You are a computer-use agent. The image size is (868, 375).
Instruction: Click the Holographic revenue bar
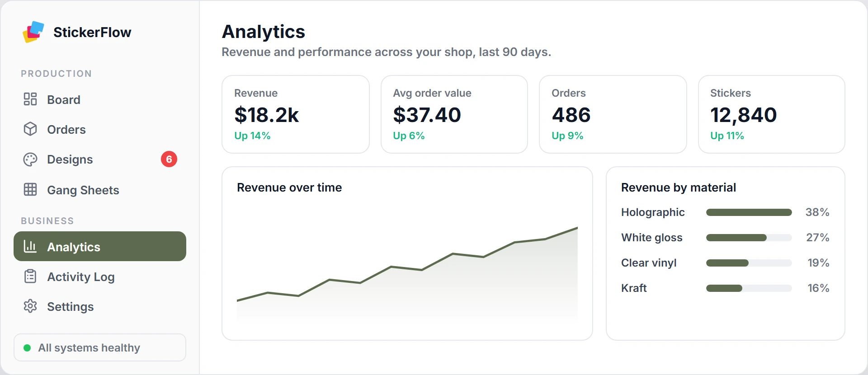click(x=749, y=212)
